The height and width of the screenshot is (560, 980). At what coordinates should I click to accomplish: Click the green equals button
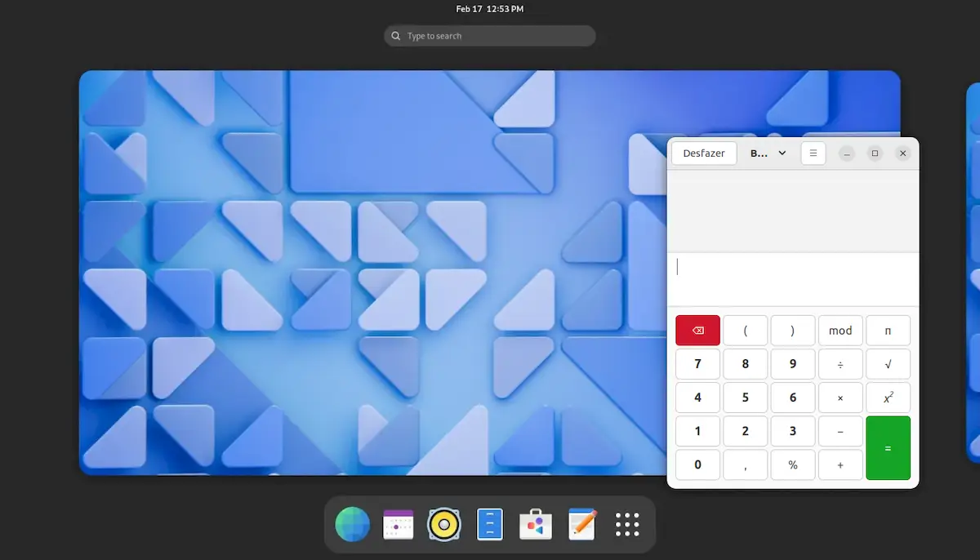point(888,448)
